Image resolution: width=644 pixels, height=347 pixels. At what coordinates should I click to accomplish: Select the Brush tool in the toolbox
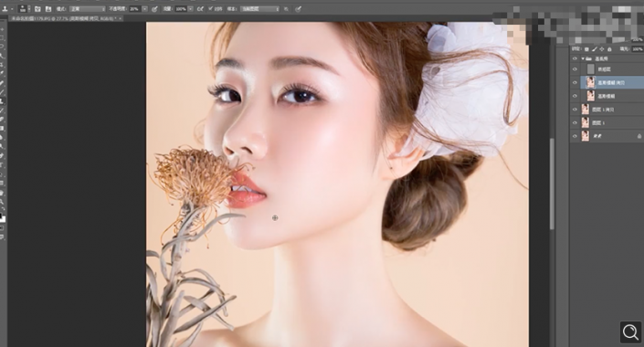coord(3,92)
